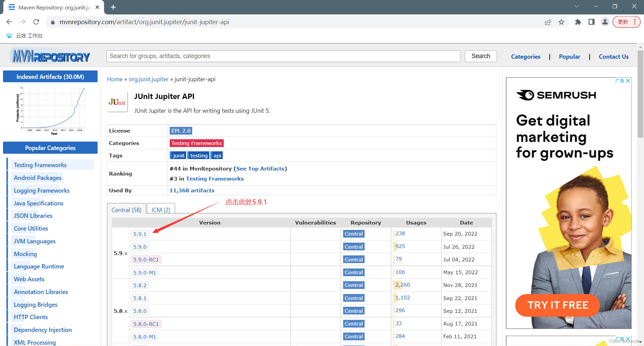Open Testing Frameworks in Popular Categories sidebar
The width and height of the screenshot is (644, 346).
pyautogui.click(x=40, y=165)
